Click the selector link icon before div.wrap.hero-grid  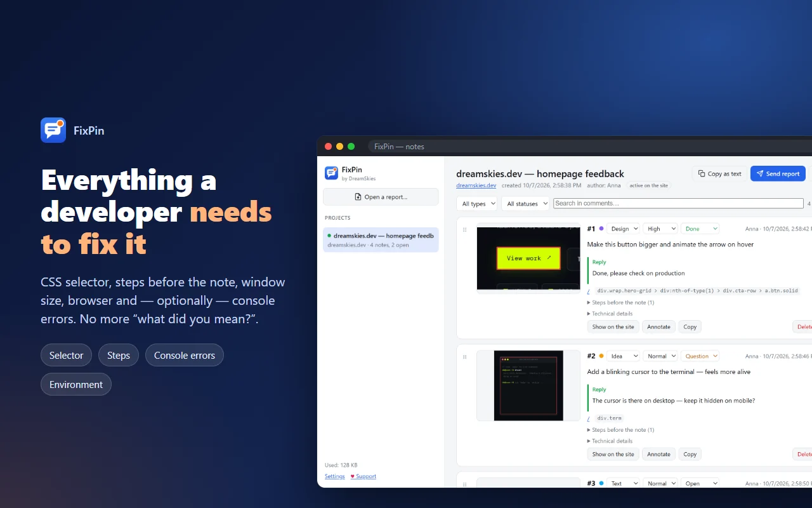[x=589, y=291]
